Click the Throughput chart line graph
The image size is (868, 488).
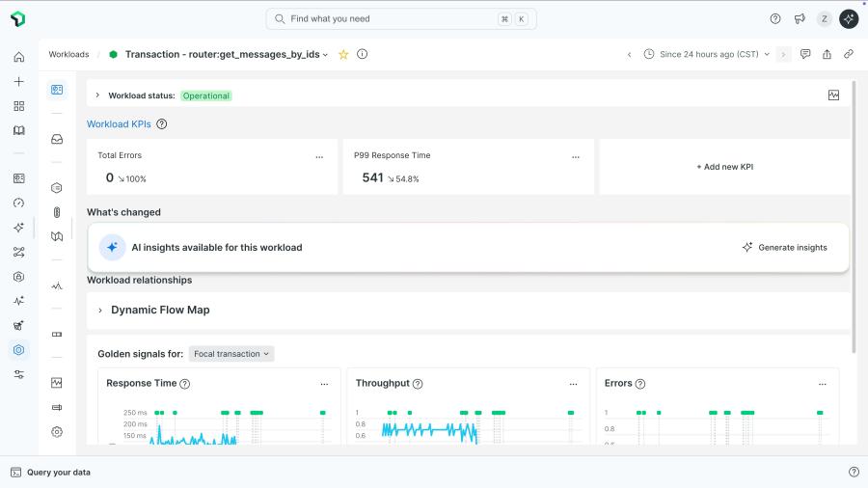coord(429,431)
